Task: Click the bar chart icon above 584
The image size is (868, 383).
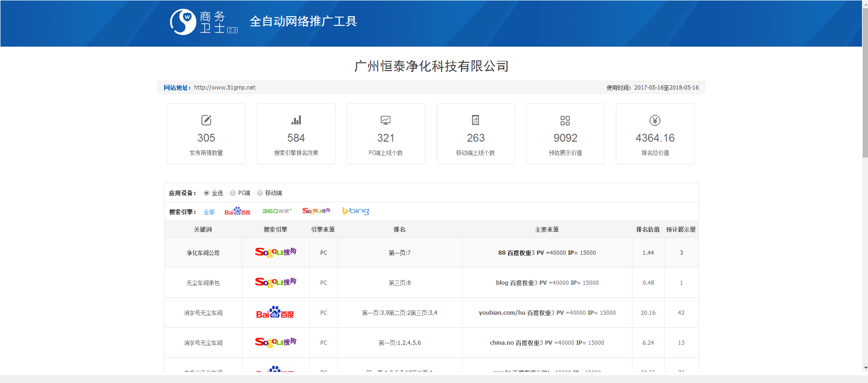Action: tap(296, 120)
